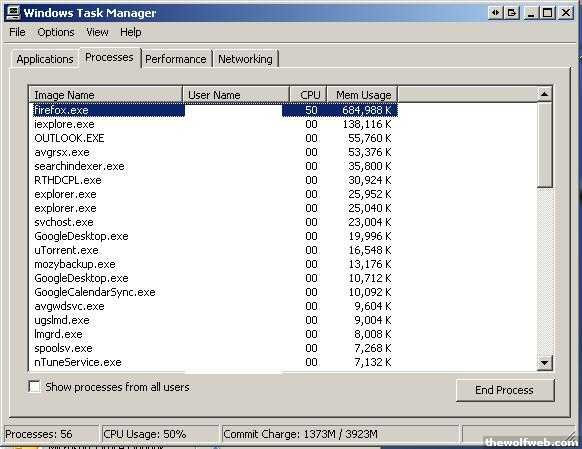Open the View menu
The image size is (582, 449).
coord(97,32)
